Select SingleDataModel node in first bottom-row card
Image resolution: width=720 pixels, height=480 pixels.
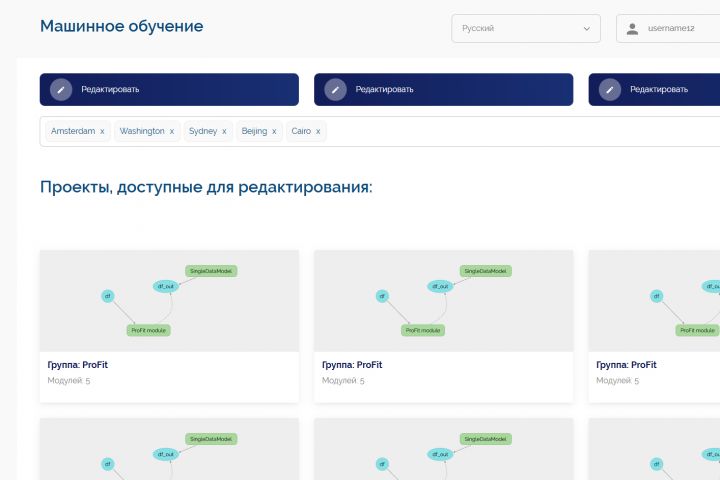pyautogui.click(x=211, y=439)
